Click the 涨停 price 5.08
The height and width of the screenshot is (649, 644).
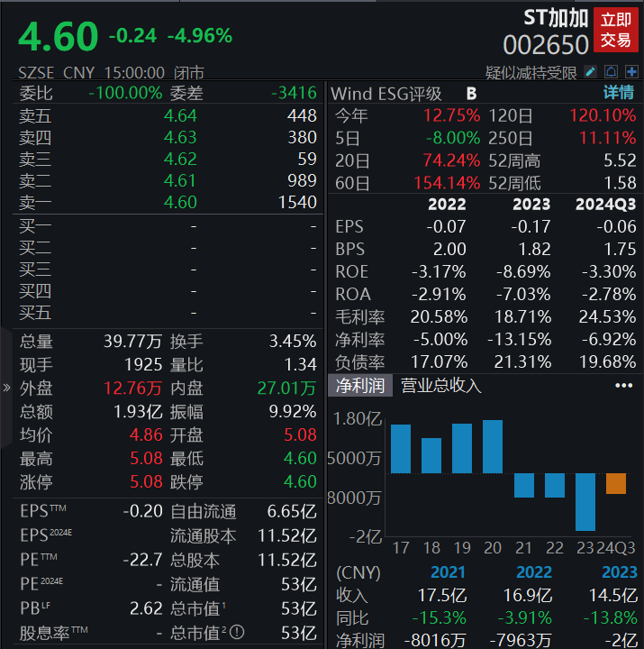click(x=147, y=481)
